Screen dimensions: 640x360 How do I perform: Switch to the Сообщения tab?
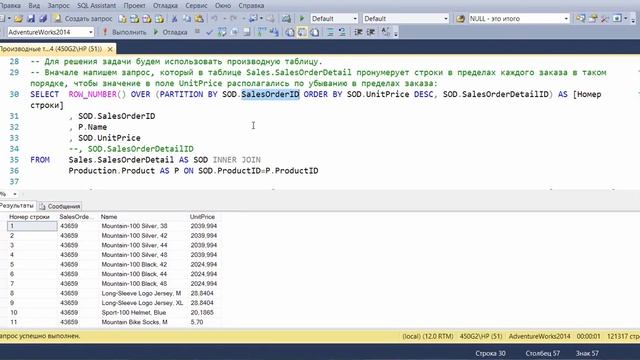tap(60, 206)
